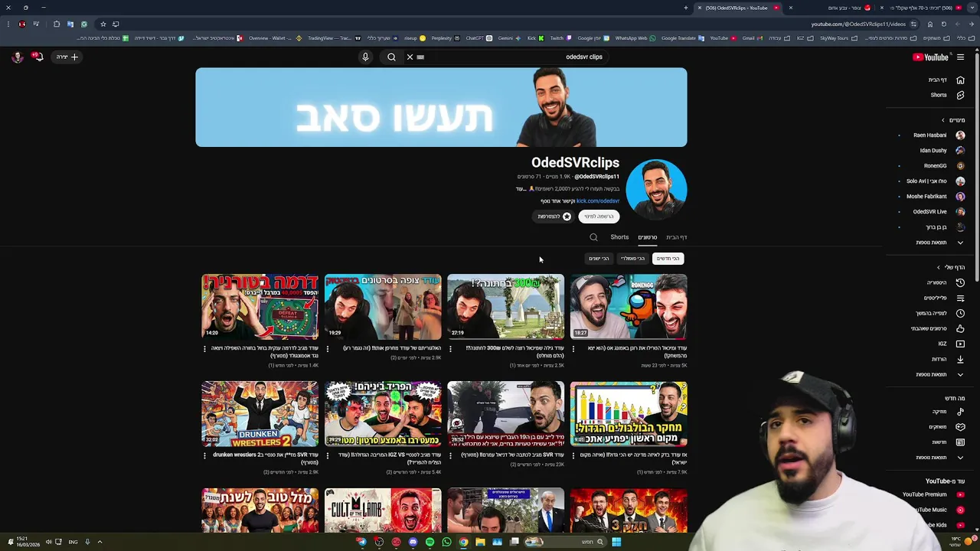
Task: Click the OdedSVRclips channel avatar
Action: pos(656,189)
